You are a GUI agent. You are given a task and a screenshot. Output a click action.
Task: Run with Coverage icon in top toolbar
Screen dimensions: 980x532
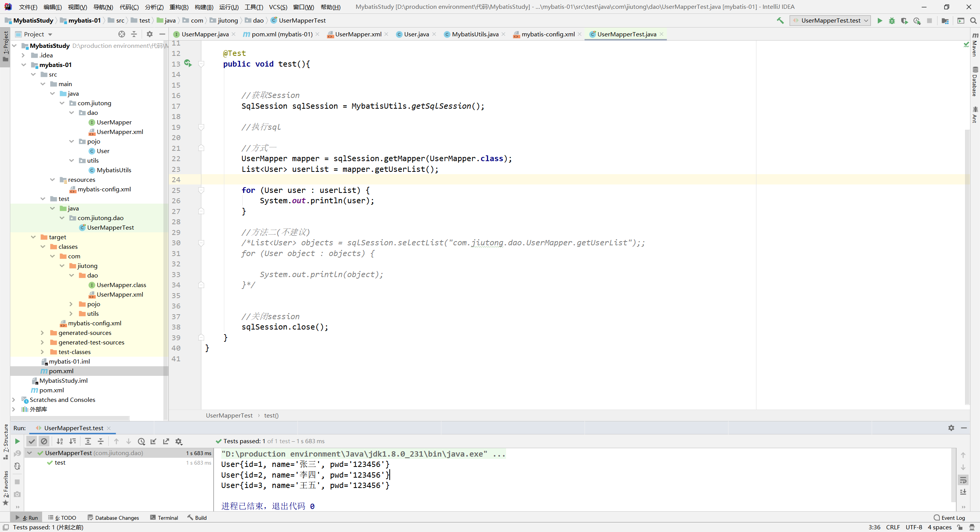click(x=904, y=21)
